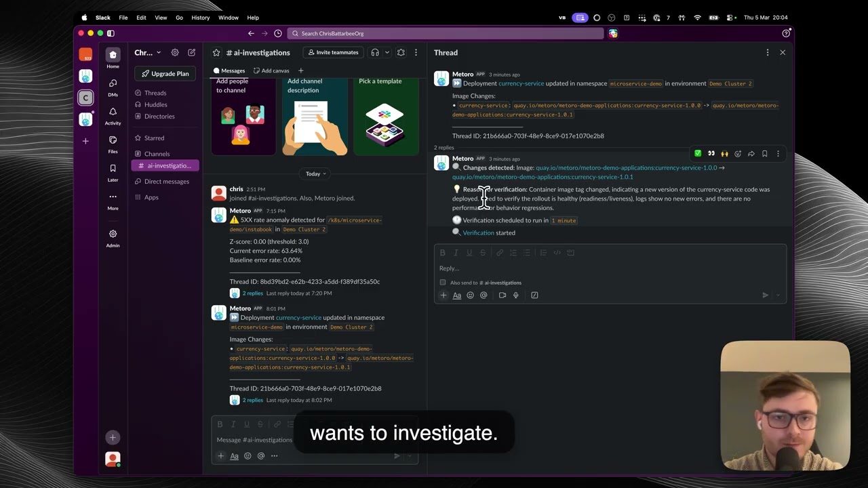Open message more actions in thread

tap(778, 154)
